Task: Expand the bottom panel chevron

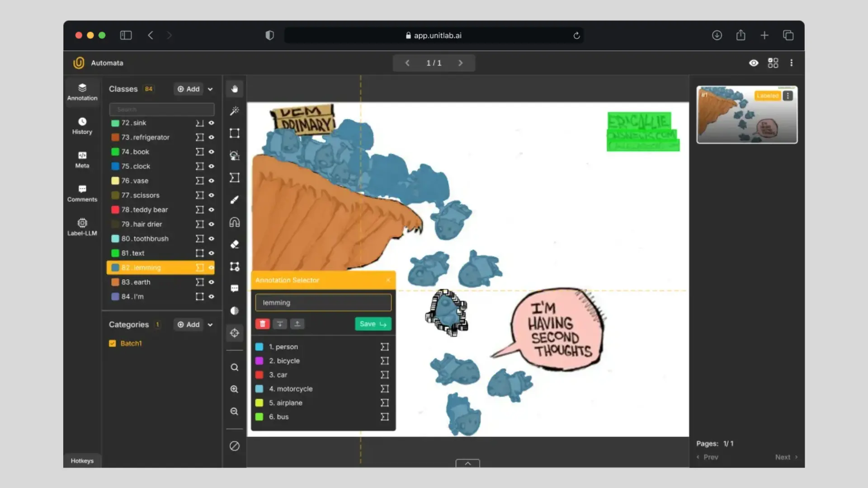Action: [467, 463]
